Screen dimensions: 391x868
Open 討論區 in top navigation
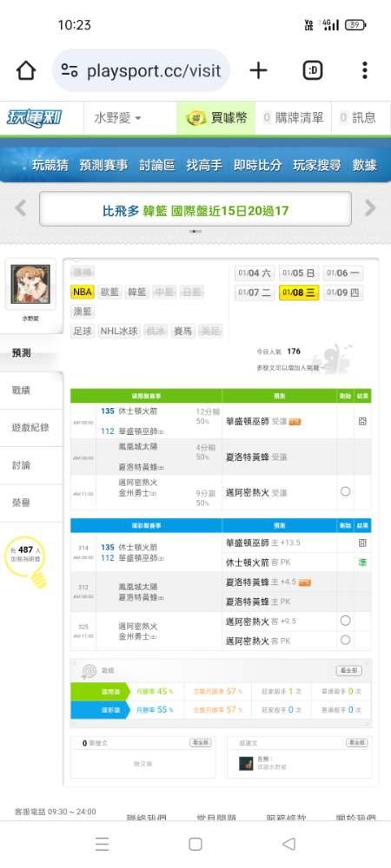pos(157,164)
